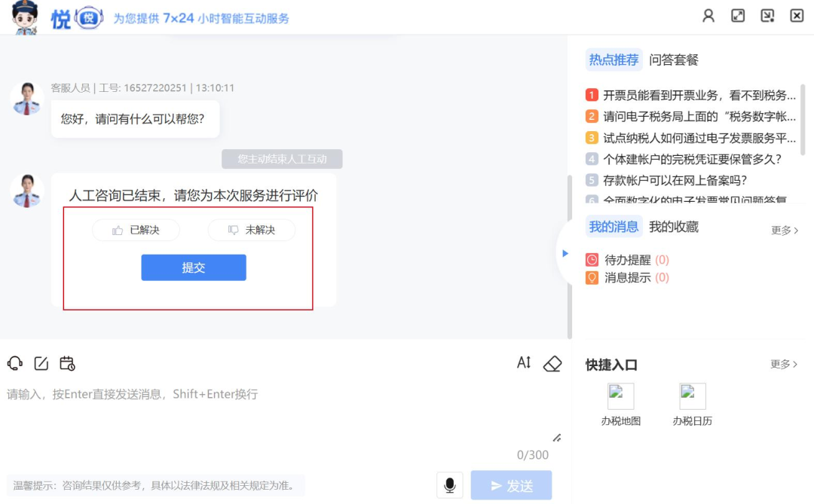Collapse side panel with blue triangle arrow
Viewport: 814px width, 504px height.
pyautogui.click(x=565, y=253)
